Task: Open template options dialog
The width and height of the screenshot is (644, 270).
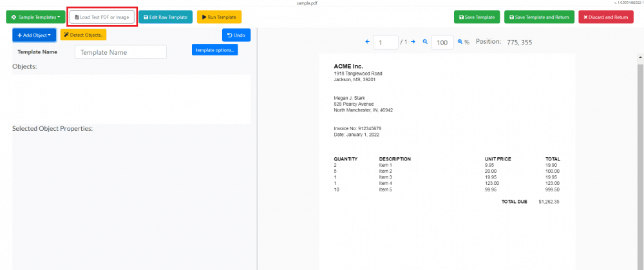Action: pos(214,50)
